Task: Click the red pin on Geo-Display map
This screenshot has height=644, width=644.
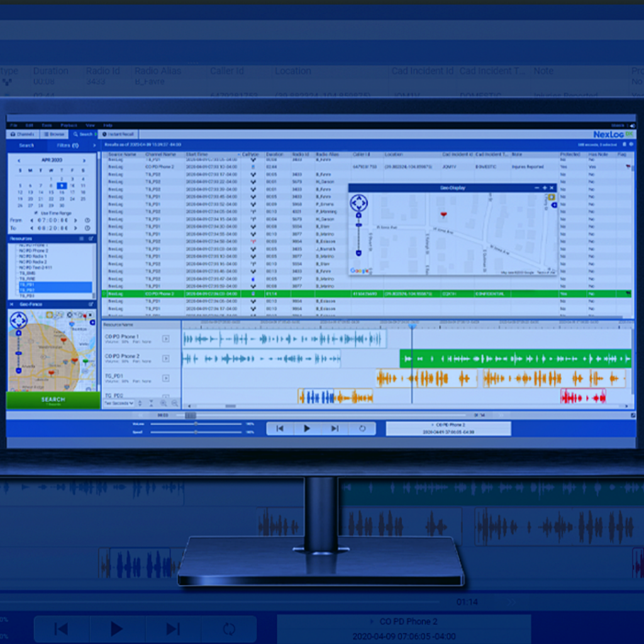Action: pos(443,215)
